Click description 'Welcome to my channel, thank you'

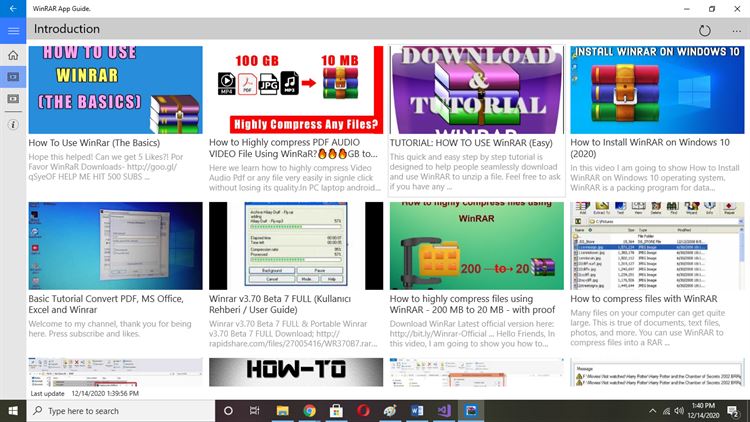pos(110,329)
